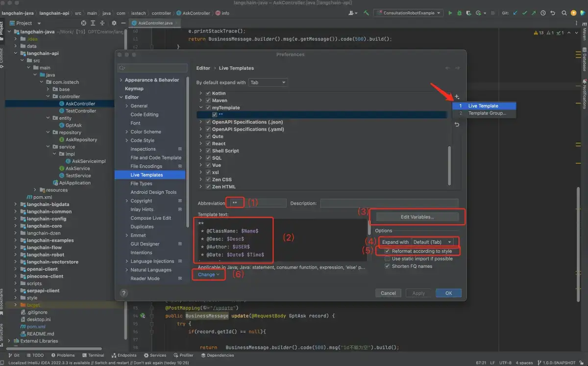Image resolution: width=588 pixels, height=366 pixels.
Task: Click the Edit Variables... button
Action: [x=417, y=217]
